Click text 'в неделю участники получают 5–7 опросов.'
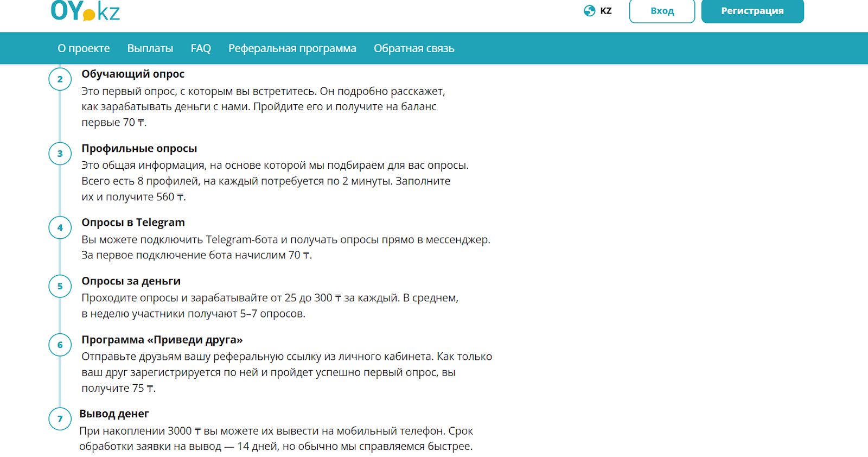The width and height of the screenshot is (868, 457). click(x=194, y=314)
